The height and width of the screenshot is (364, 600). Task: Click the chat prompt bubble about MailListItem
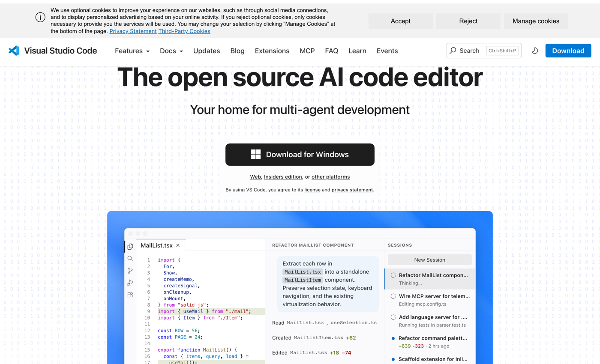click(x=328, y=284)
